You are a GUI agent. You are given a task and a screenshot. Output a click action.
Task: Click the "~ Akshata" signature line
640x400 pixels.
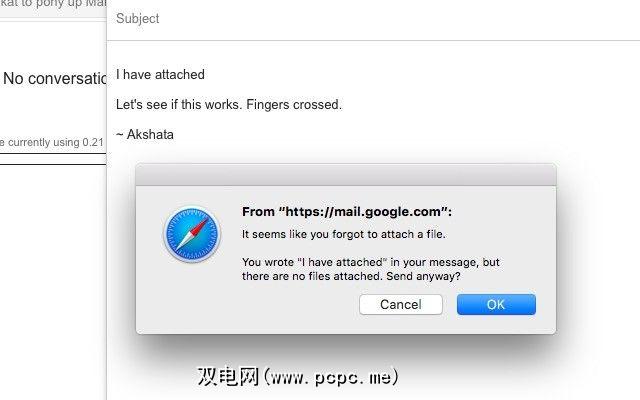coord(145,134)
